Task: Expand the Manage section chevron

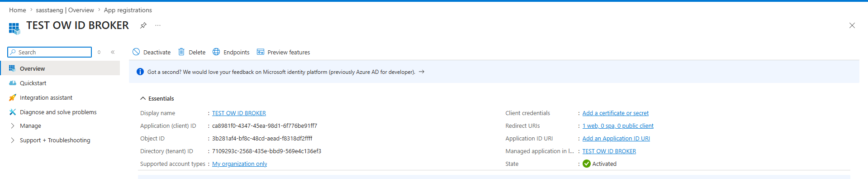Action: pyautogui.click(x=12, y=126)
